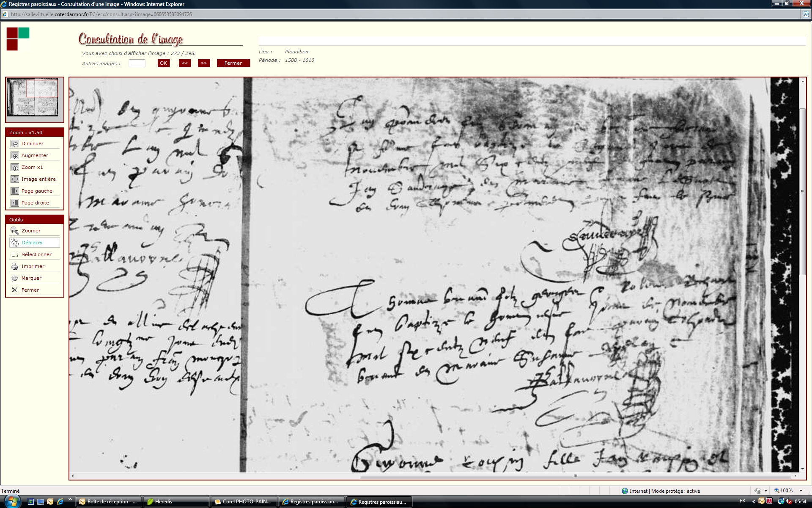Switch to the Heredis taskbar window
Viewport: 812px width, 508px height.
tap(176, 502)
